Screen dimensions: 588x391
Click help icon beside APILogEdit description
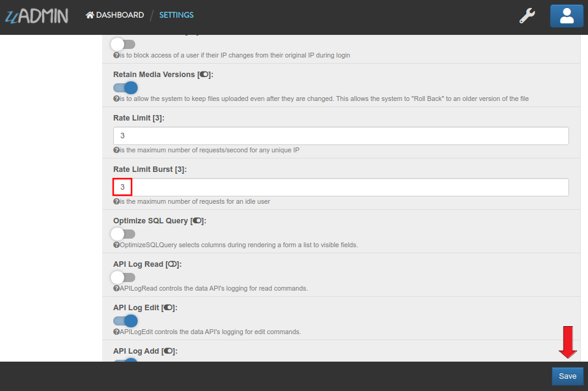tap(116, 332)
